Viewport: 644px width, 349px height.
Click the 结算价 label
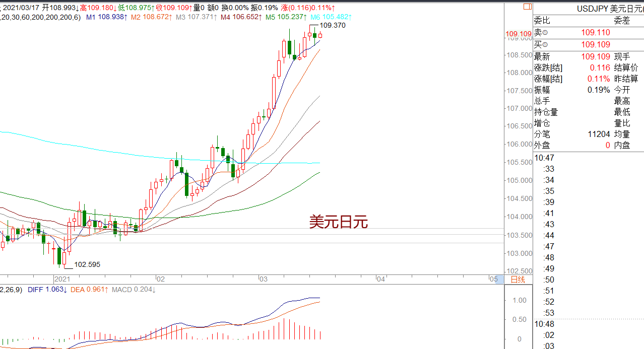[x=626, y=67]
